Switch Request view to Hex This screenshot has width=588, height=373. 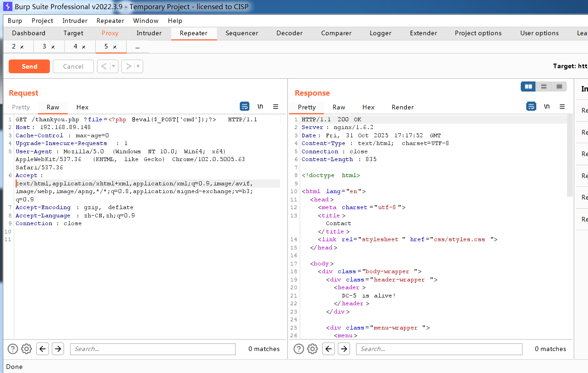[82, 107]
